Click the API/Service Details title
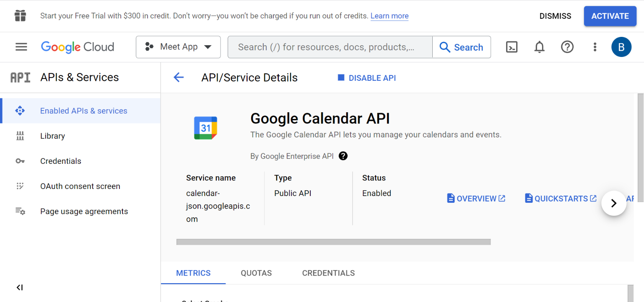 [249, 77]
